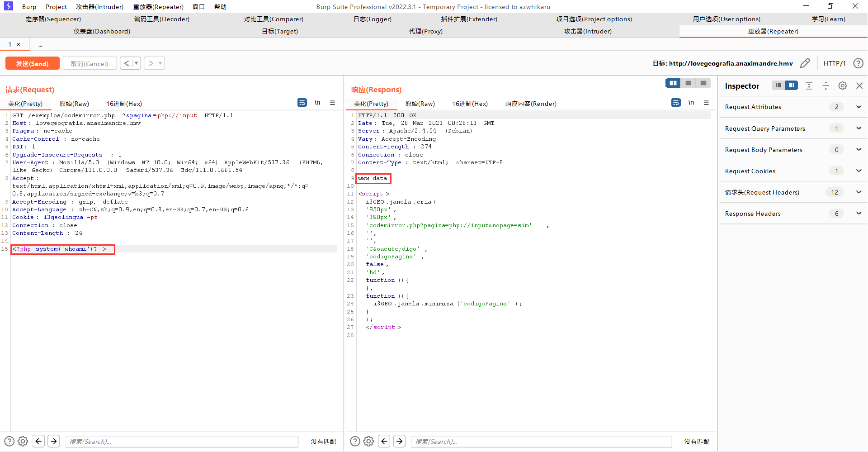
Task: Go to previous response search match
Action: (385, 441)
